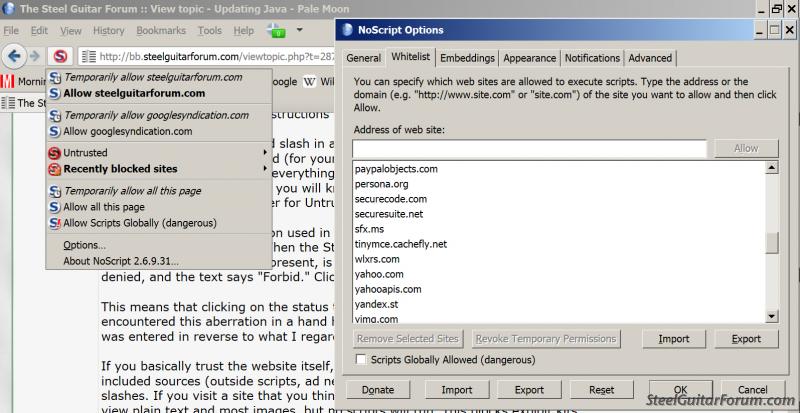The height and width of the screenshot is (413, 800).
Task: Expand Recently blocked sites submenu arrow
Action: click(x=265, y=168)
